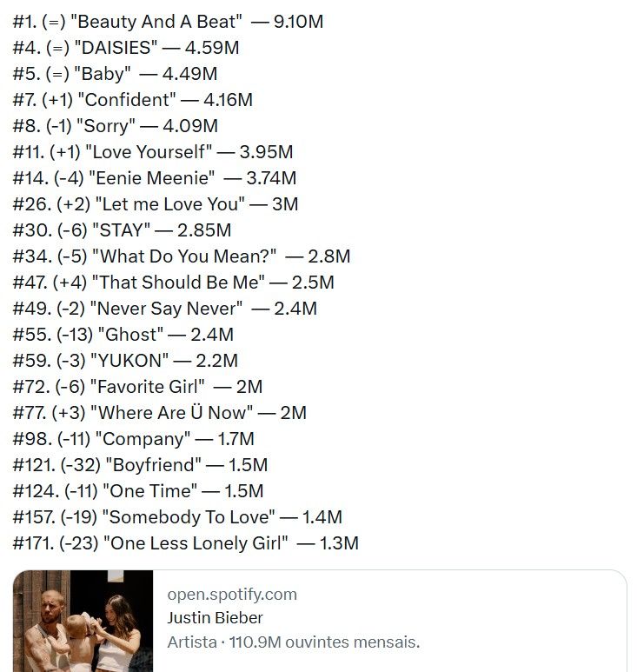Click the "Confident" 4.16M entry
This screenshot has width=637, height=672.
(x=133, y=100)
